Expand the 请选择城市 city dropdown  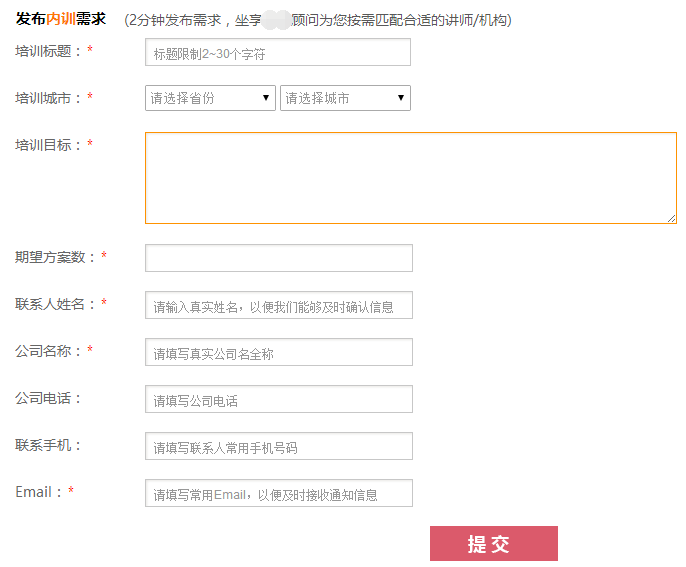click(x=345, y=98)
